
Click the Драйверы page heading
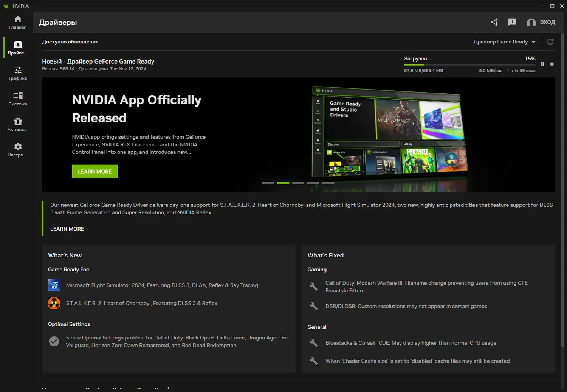pos(58,22)
